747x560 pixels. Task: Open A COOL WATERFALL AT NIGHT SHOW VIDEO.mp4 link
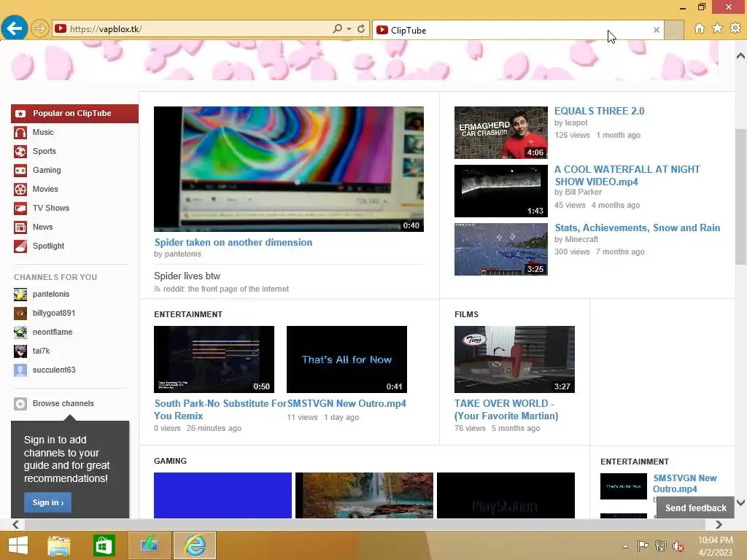tap(627, 175)
